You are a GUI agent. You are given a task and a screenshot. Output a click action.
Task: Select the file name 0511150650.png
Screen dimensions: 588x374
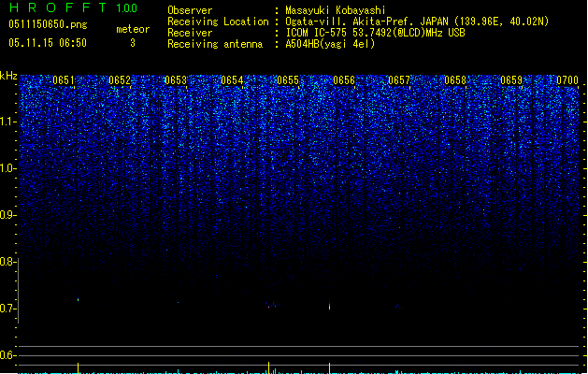click(x=48, y=24)
